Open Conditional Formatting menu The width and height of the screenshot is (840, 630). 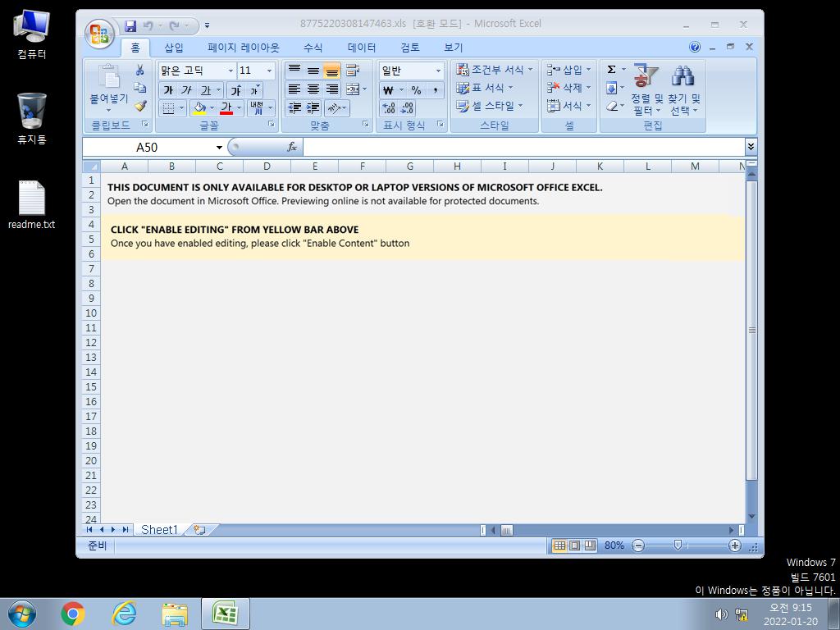[x=495, y=70]
